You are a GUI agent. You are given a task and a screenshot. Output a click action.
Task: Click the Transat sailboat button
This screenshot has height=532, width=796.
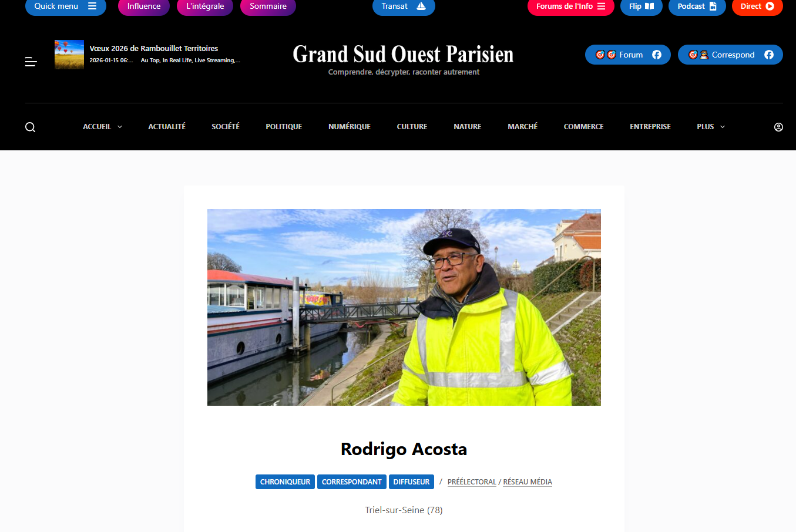coord(404,6)
